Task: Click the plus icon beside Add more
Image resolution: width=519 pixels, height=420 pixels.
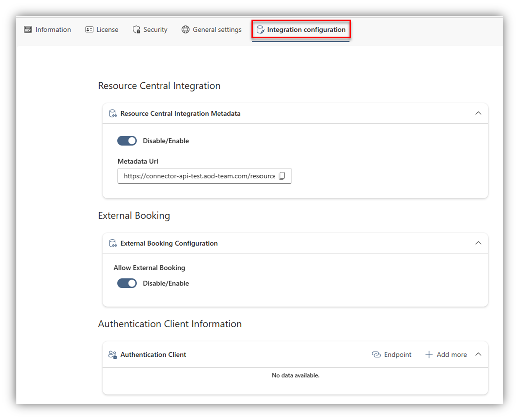Action: [x=429, y=355]
